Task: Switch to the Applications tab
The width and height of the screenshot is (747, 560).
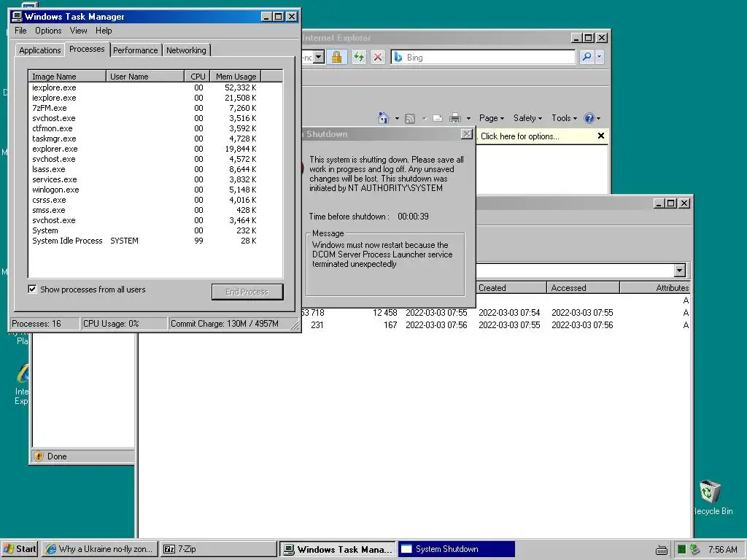Action: coord(39,50)
